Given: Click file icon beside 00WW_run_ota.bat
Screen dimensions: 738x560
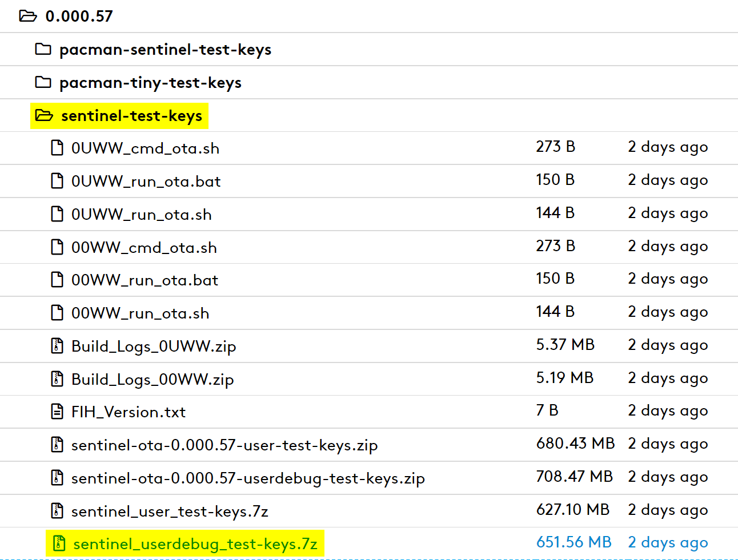Looking at the screenshot, I should point(57,280).
